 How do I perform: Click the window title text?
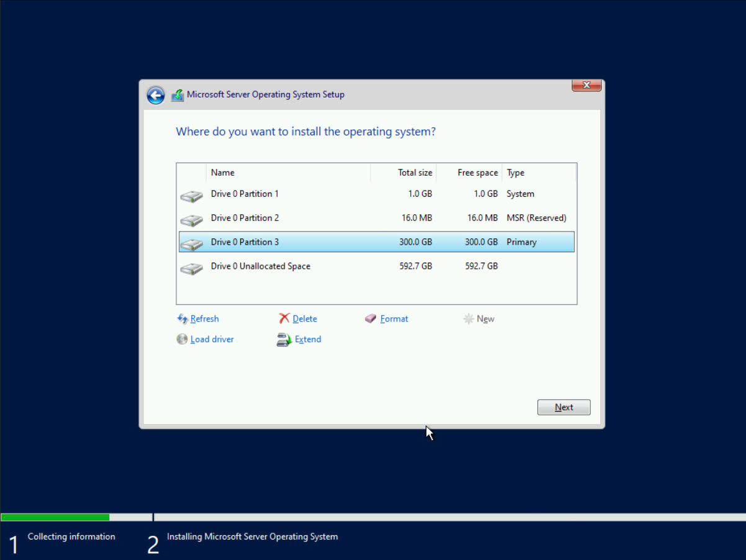click(266, 94)
